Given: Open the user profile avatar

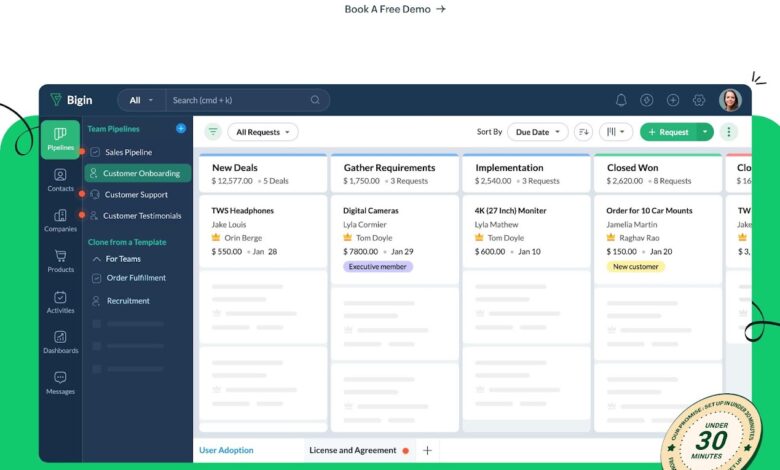Looking at the screenshot, I should click(x=730, y=100).
